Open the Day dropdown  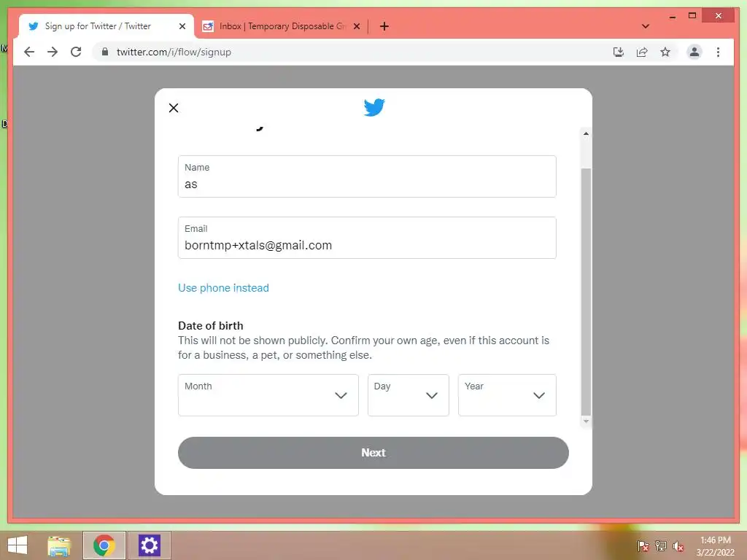coord(409,394)
